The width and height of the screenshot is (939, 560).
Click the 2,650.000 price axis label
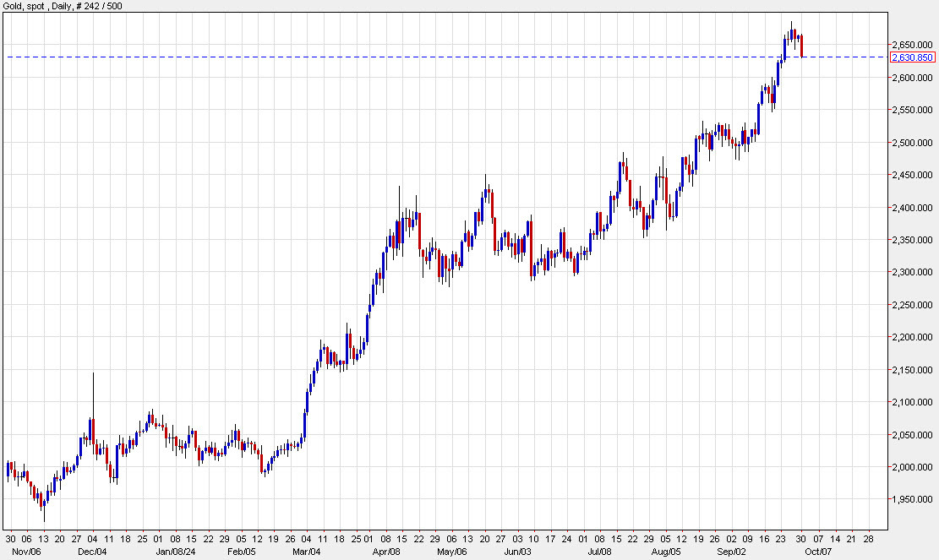pos(912,45)
